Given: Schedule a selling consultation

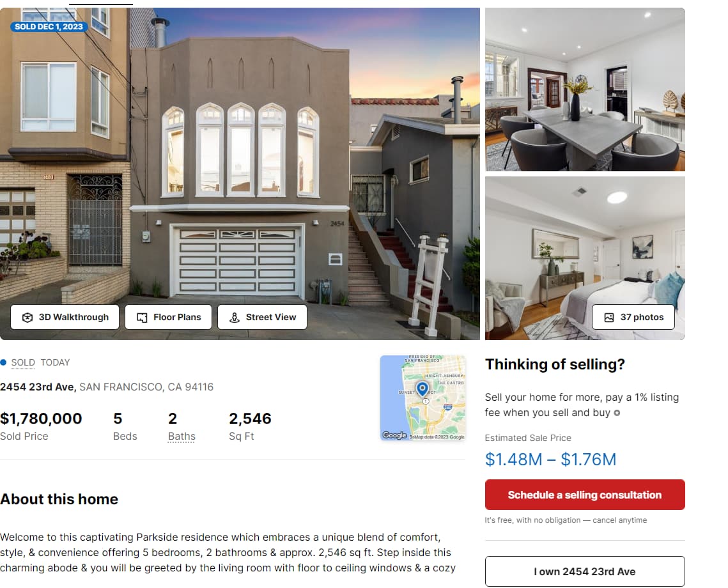Looking at the screenshot, I should 585,495.
